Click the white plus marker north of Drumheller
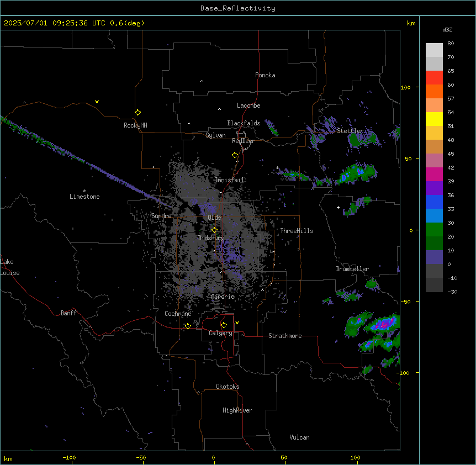476x465 pixels. click(338, 207)
